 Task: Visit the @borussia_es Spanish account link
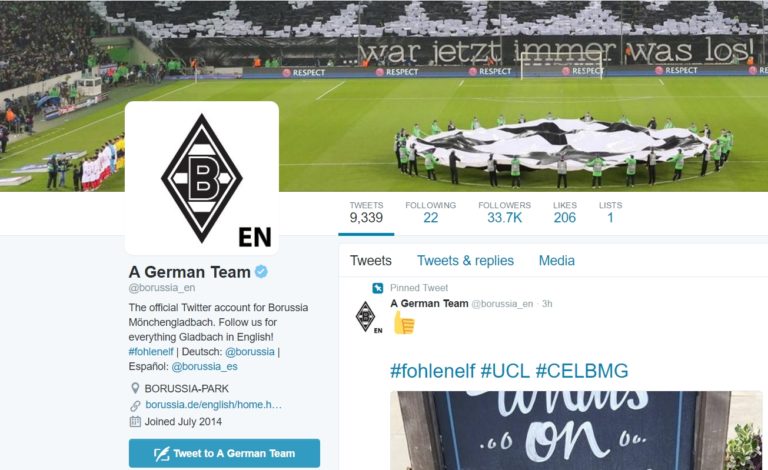point(204,367)
